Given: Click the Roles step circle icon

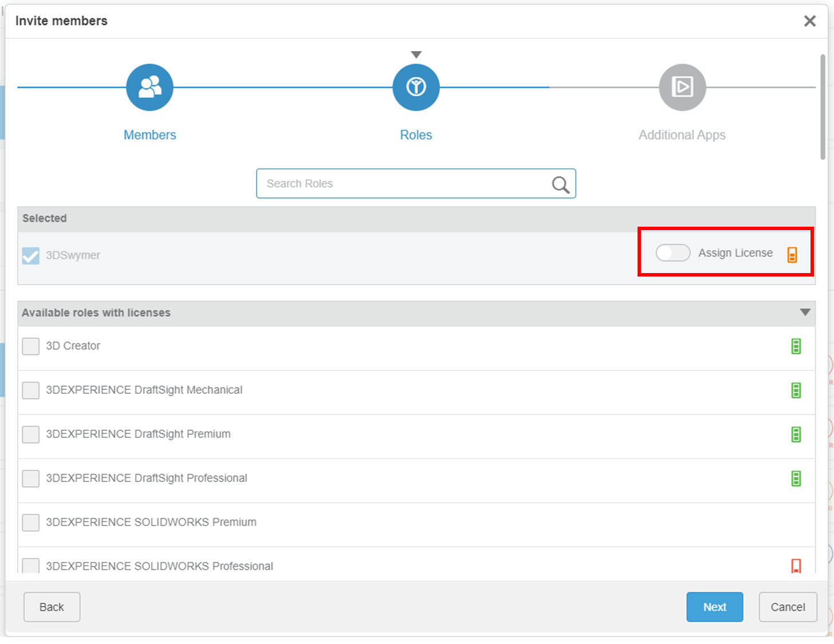Looking at the screenshot, I should 416,88.
